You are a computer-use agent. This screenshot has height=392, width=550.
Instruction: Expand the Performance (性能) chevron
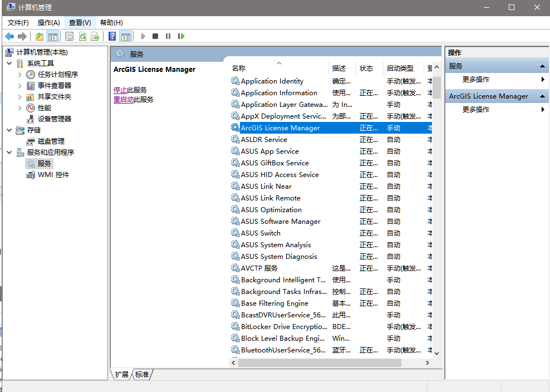tap(19, 107)
